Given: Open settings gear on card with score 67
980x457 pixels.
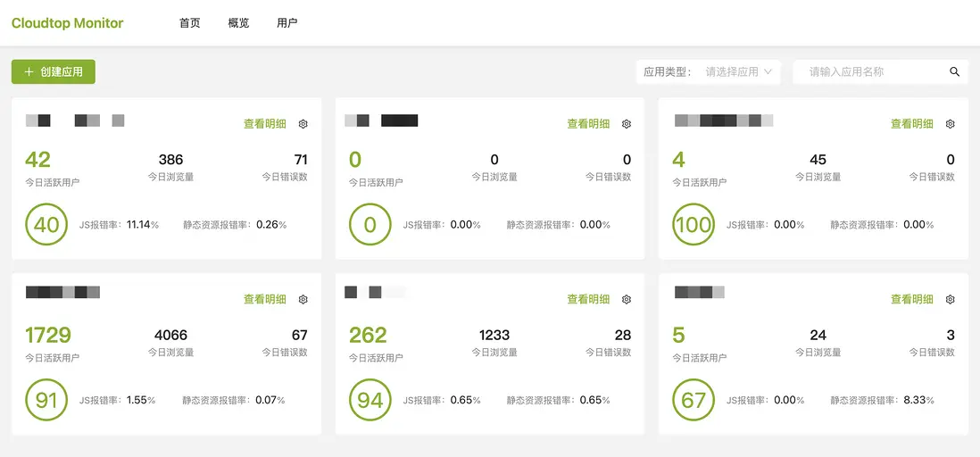Looking at the screenshot, I should (951, 300).
